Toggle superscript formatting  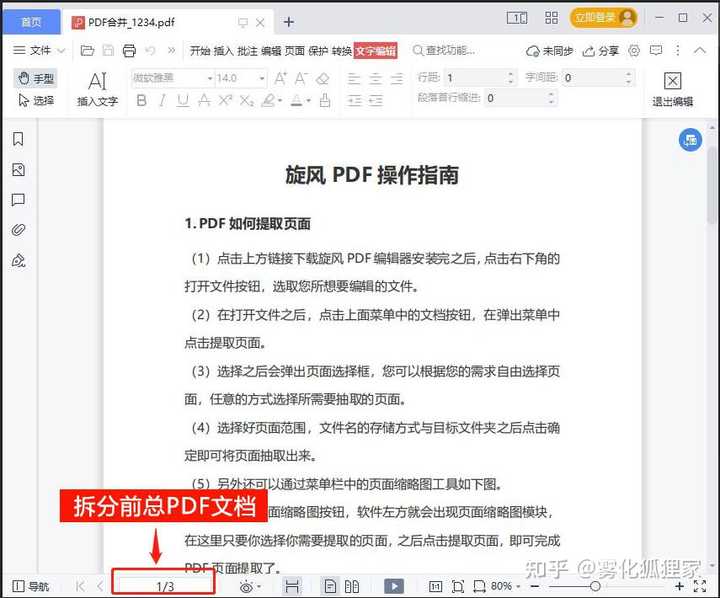[x=225, y=100]
